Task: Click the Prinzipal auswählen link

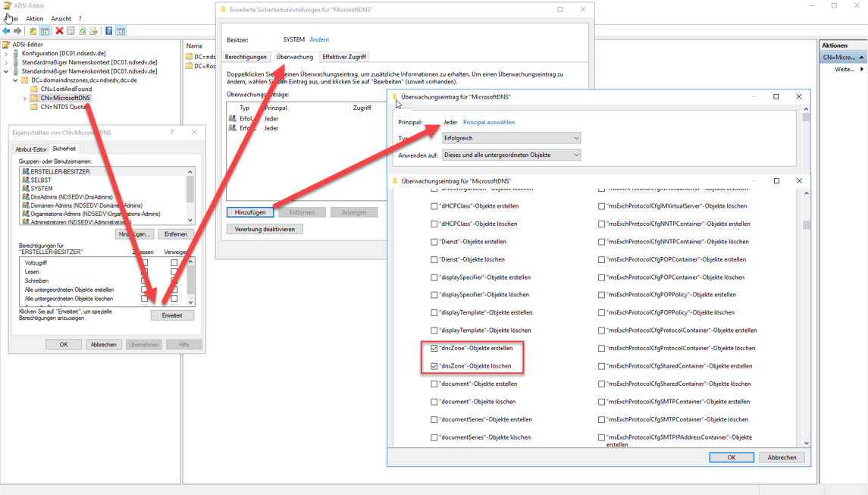Action: (x=488, y=122)
